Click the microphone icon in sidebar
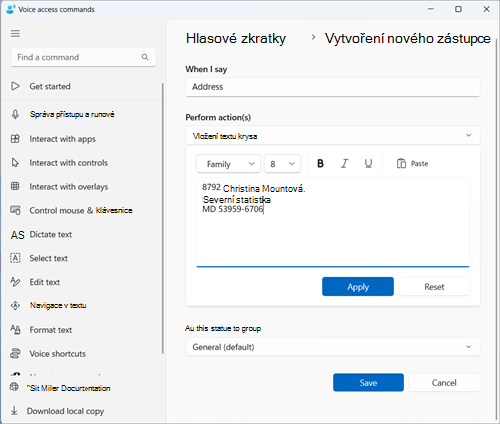Screen dimensions: 500x424 (15, 114)
